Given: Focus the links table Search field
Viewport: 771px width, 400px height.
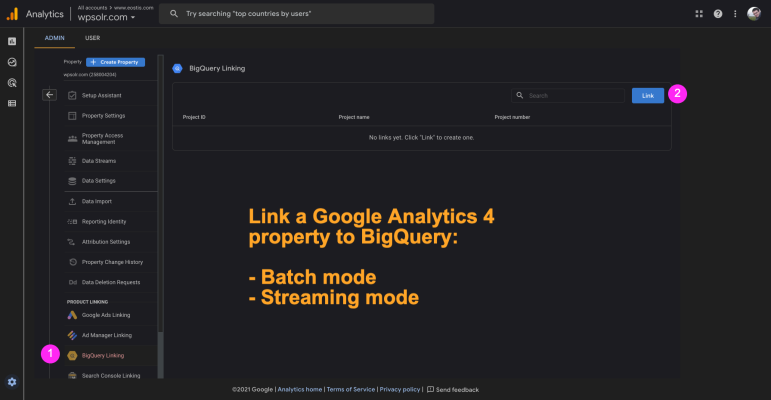Looking at the screenshot, I should coord(568,95).
